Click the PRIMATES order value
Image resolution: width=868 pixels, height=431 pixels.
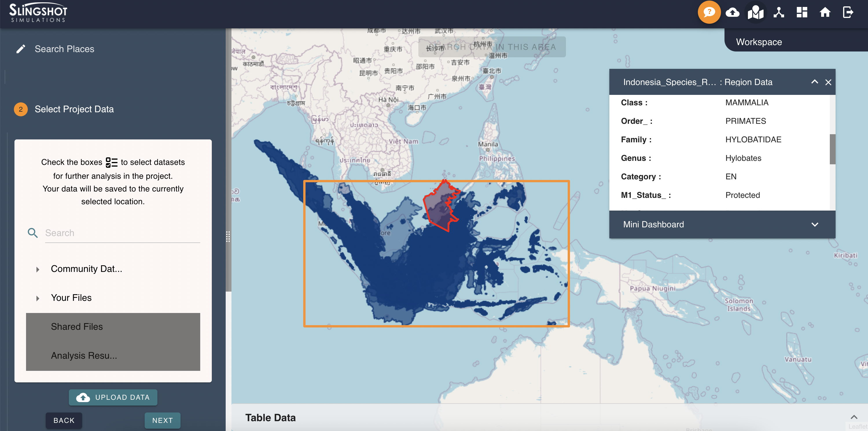pyautogui.click(x=745, y=121)
